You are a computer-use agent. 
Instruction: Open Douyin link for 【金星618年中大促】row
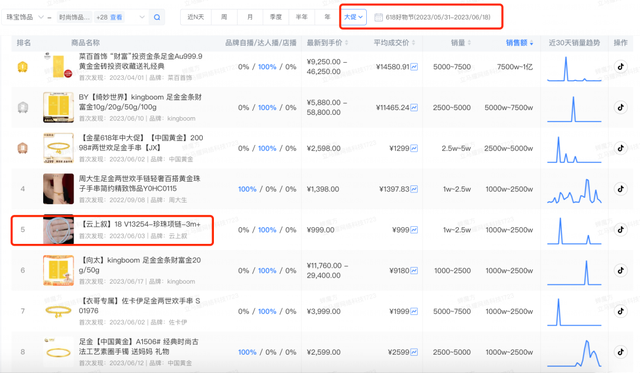click(x=620, y=148)
